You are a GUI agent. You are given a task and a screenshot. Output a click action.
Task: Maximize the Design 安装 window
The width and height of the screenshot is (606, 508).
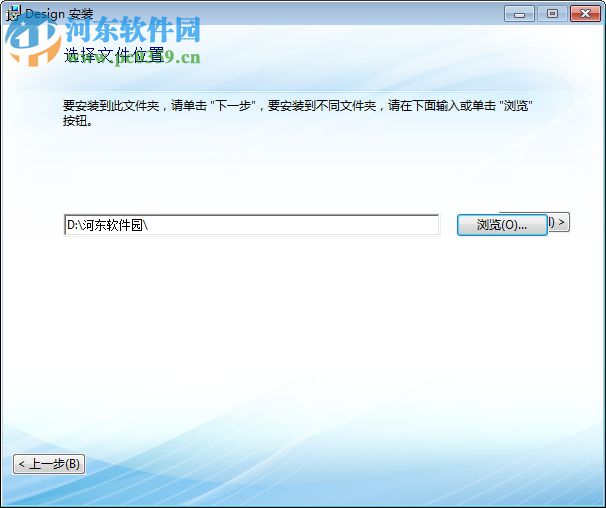[x=552, y=14]
